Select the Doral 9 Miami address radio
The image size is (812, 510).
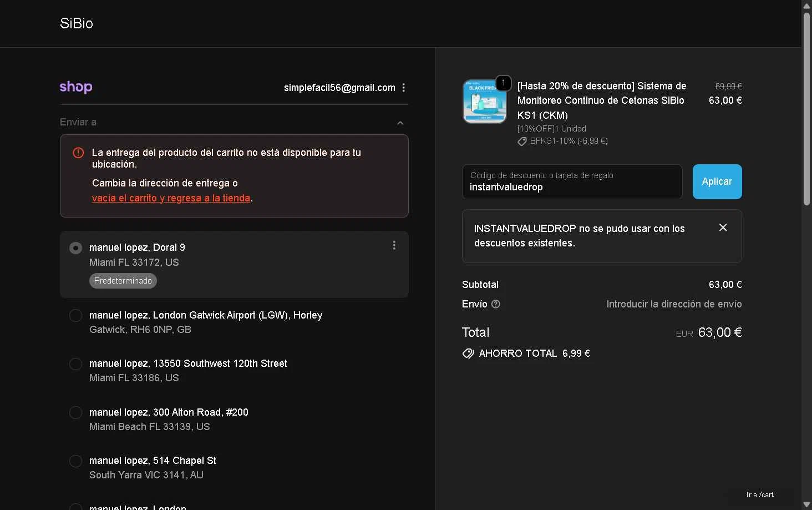(75, 248)
